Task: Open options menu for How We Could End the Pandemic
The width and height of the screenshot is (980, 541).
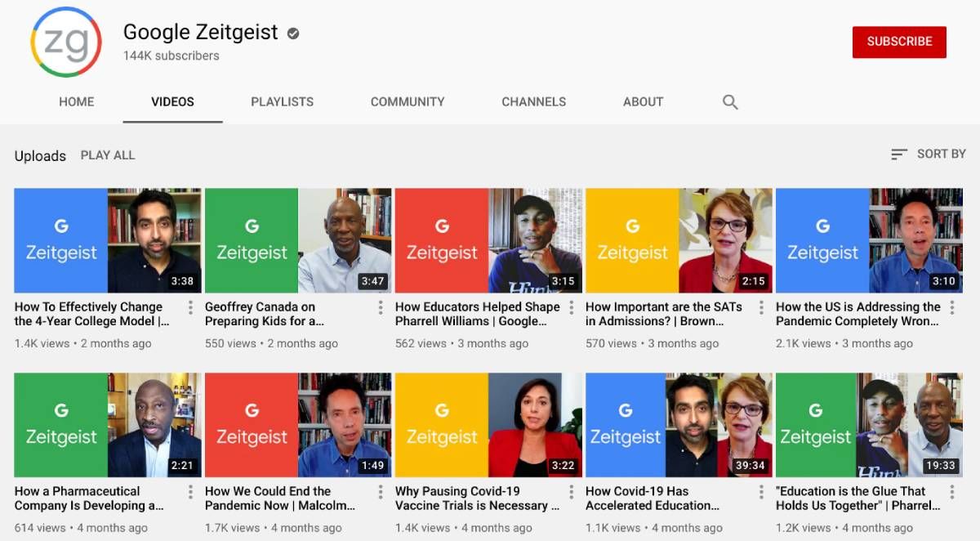Action: [381, 492]
